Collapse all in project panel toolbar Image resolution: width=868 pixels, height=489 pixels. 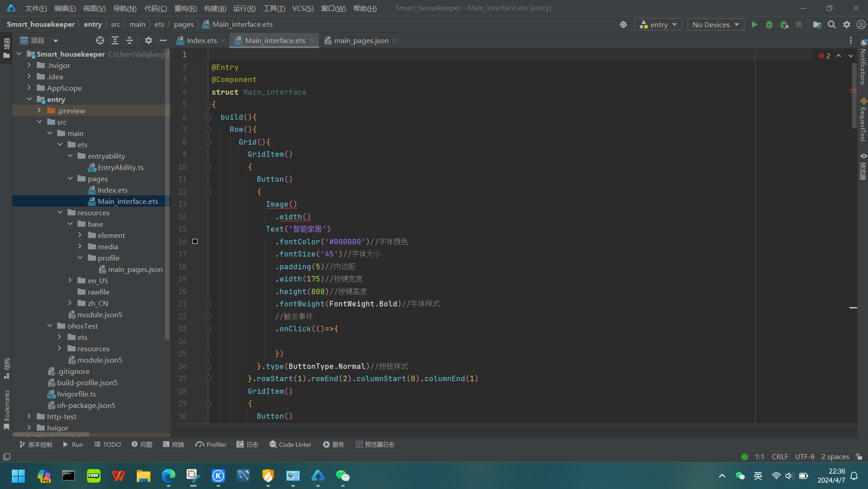[x=130, y=40]
